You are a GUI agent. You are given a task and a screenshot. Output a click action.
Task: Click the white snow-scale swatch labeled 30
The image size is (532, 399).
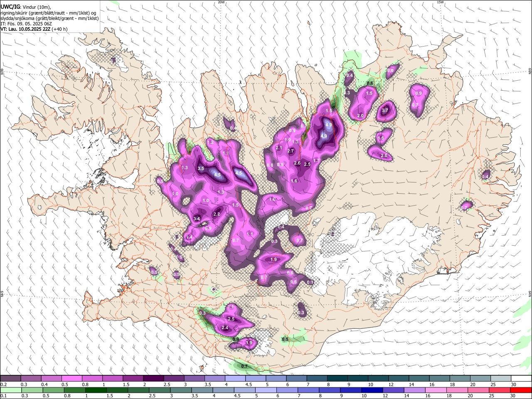point(521,379)
